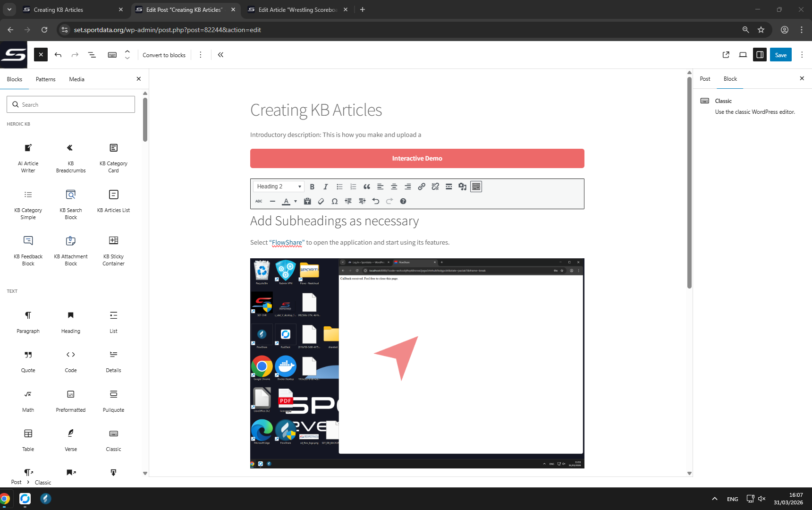Open the Document Overview list icon
Screen dimensions: 812x510
click(x=92, y=55)
